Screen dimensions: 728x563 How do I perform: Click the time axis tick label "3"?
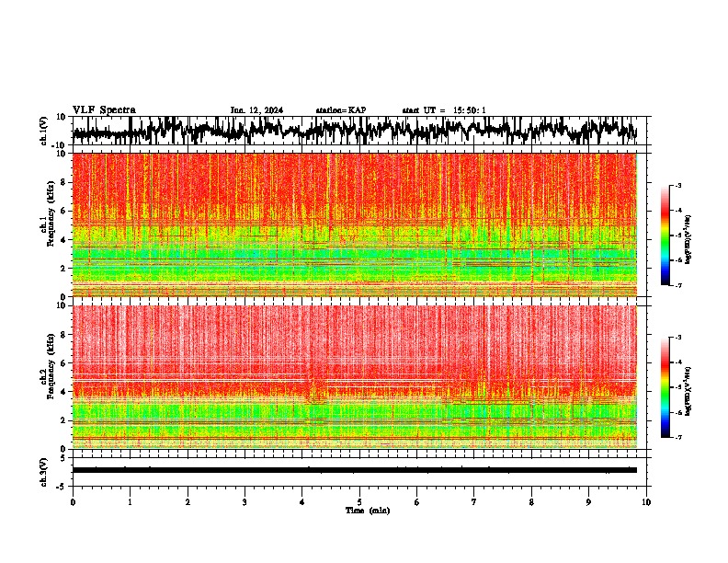coord(245,502)
